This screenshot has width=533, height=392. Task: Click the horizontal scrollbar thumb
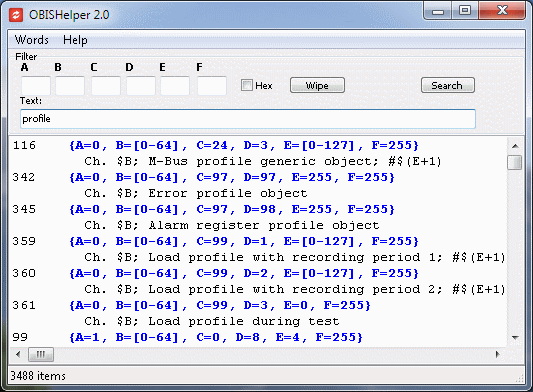41,355
